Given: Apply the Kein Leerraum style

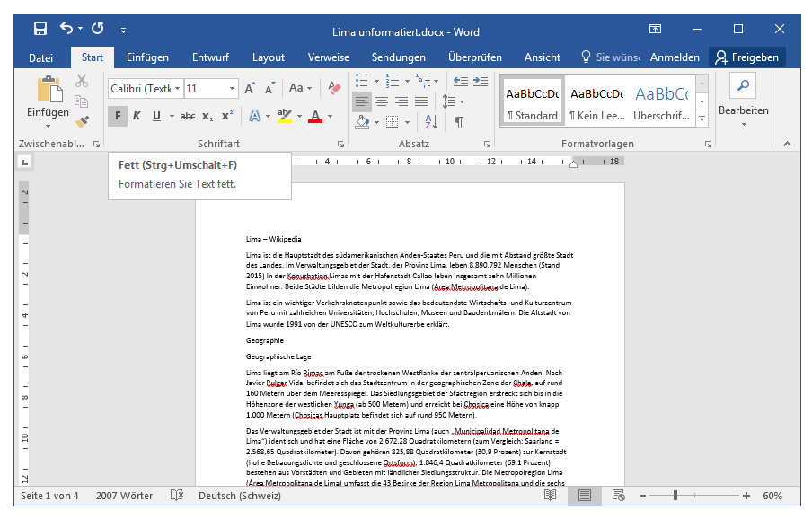Looking at the screenshot, I should pyautogui.click(x=597, y=101).
